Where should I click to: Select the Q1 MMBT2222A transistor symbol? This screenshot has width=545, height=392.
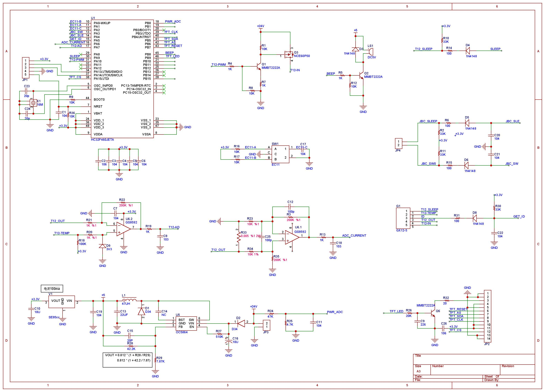click(x=259, y=66)
